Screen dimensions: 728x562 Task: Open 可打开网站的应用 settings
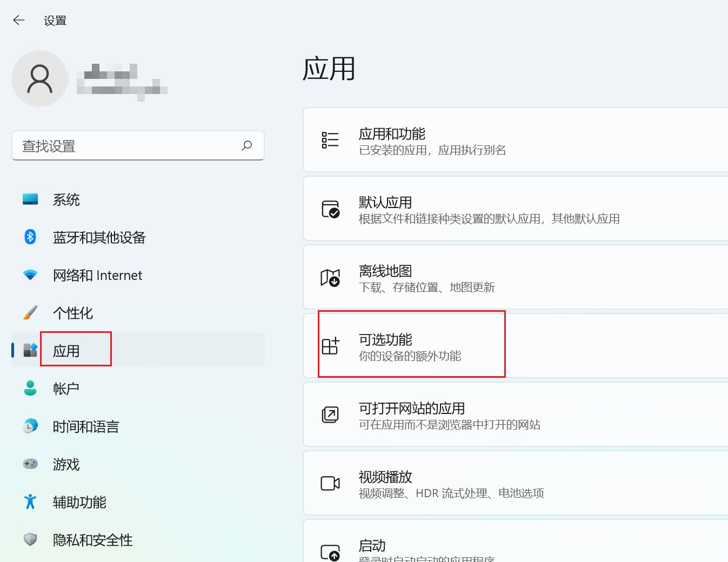click(486, 415)
